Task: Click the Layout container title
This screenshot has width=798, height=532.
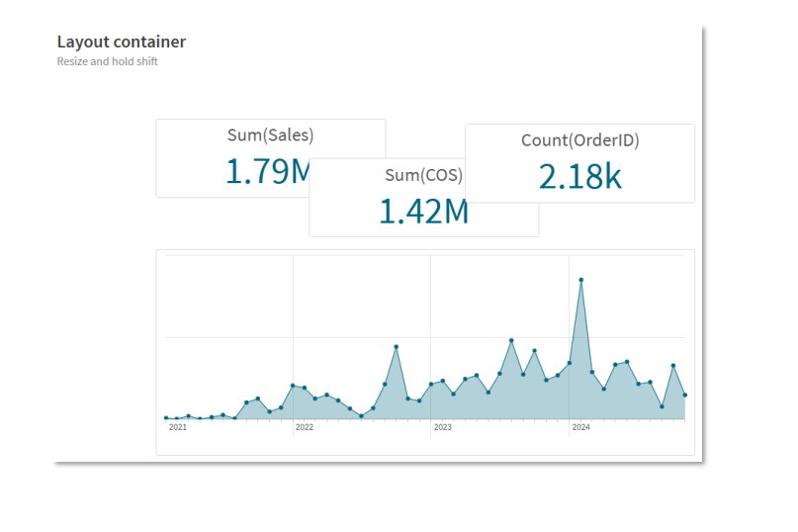Action: pos(122,42)
